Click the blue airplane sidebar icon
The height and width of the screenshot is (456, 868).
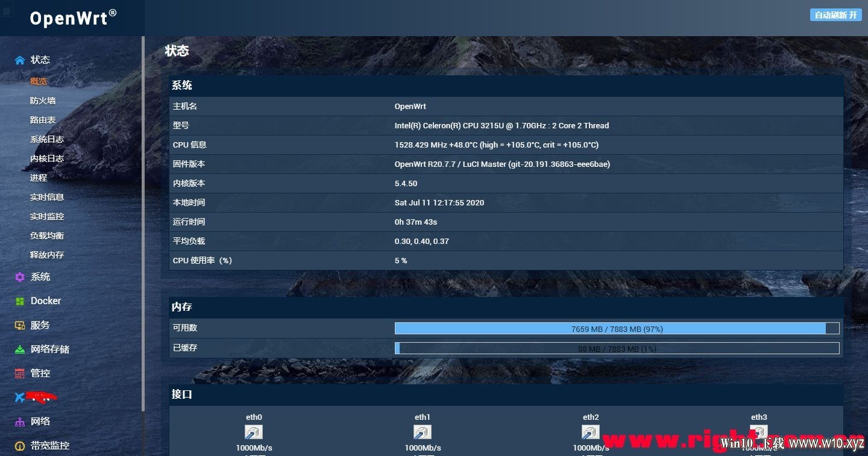click(20, 398)
